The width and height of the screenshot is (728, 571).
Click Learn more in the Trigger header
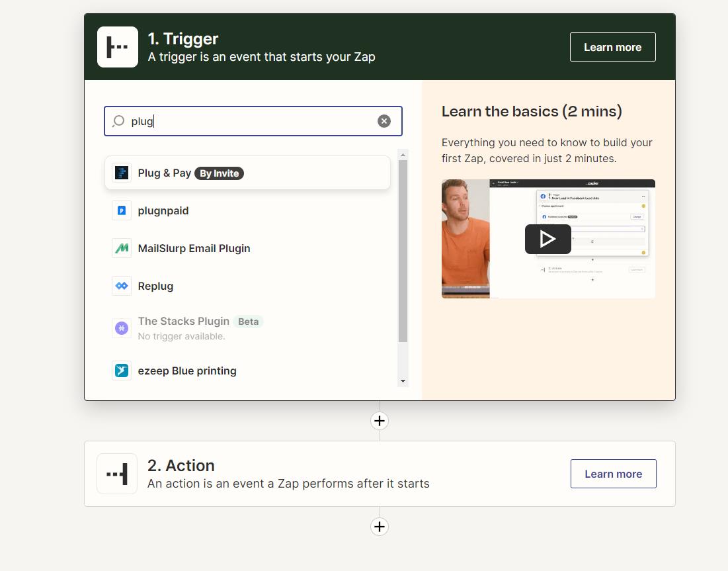coord(612,47)
